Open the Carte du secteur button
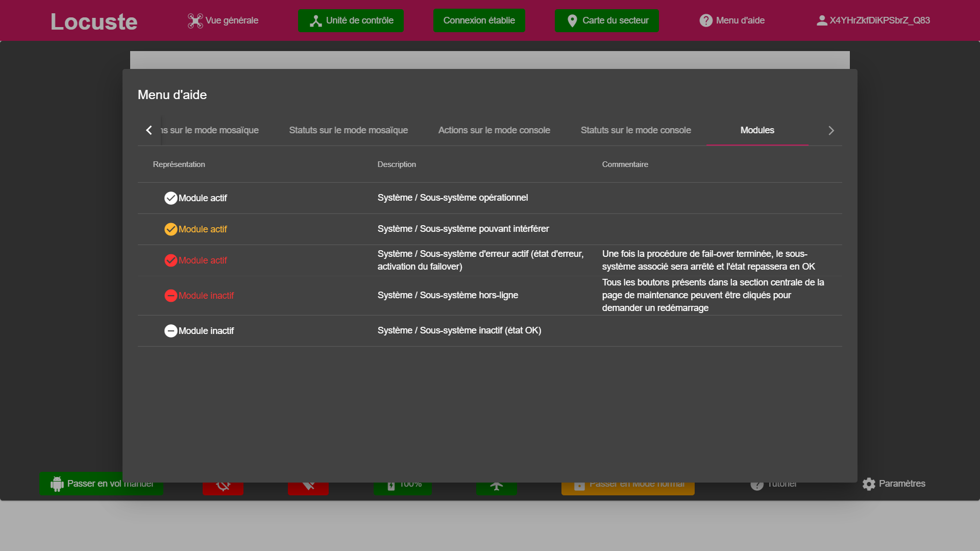Viewport: 980px width, 551px height. (607, 21)
